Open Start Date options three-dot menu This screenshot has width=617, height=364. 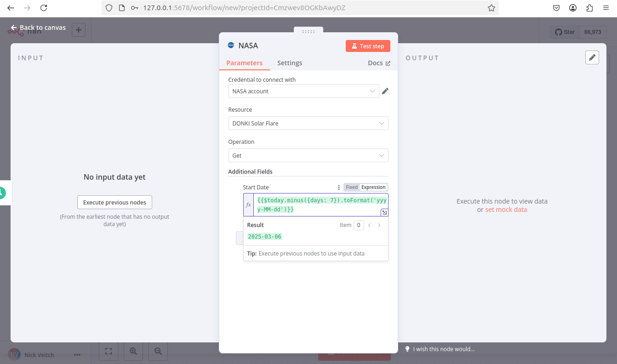pos(339,188)
